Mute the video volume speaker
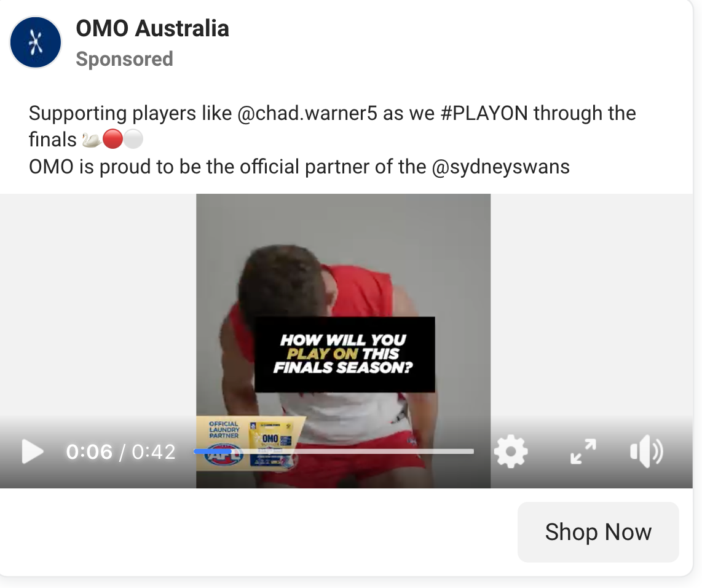702x588 pixels. point(647,451)
